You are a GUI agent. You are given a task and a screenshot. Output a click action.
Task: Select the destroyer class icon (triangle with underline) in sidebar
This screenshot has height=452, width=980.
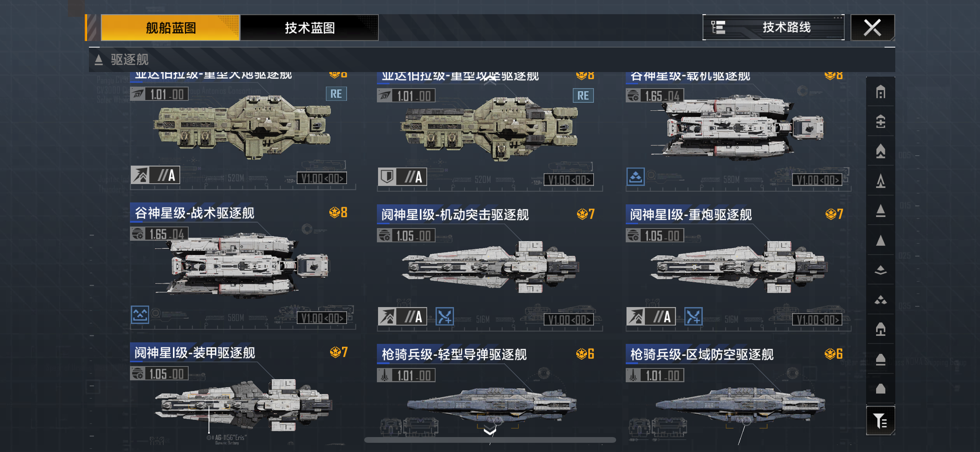coord(880,210)
